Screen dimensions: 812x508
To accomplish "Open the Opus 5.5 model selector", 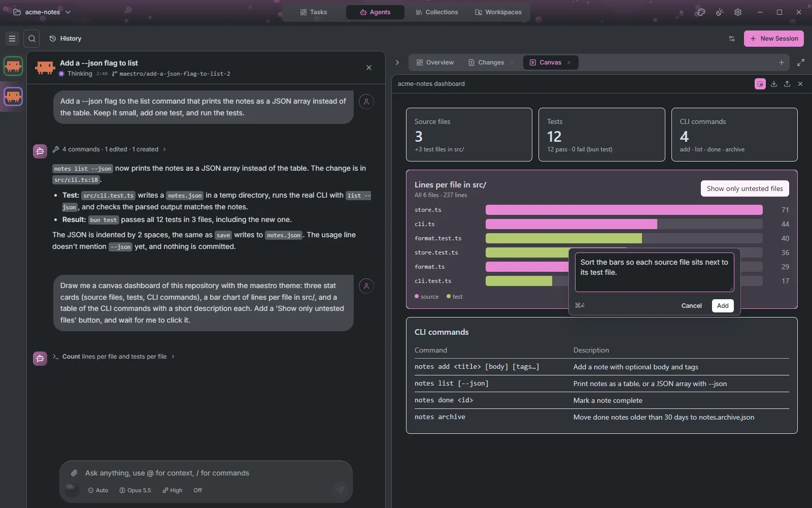I will 135,490.
